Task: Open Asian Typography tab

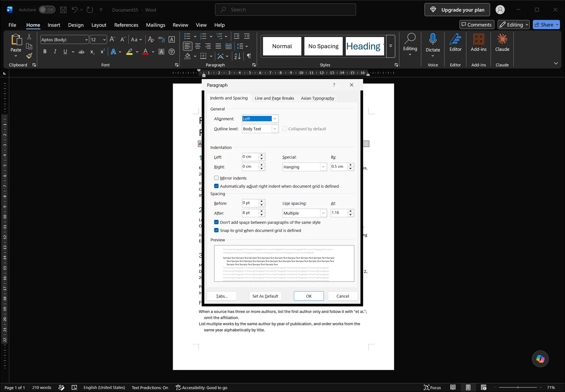Action: 317,98
